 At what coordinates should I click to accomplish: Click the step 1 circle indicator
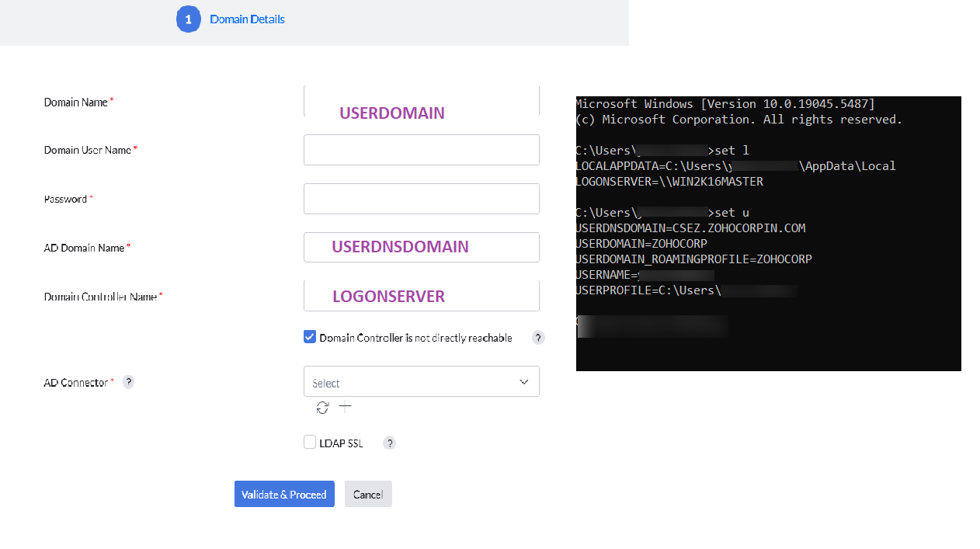[188, 19]
